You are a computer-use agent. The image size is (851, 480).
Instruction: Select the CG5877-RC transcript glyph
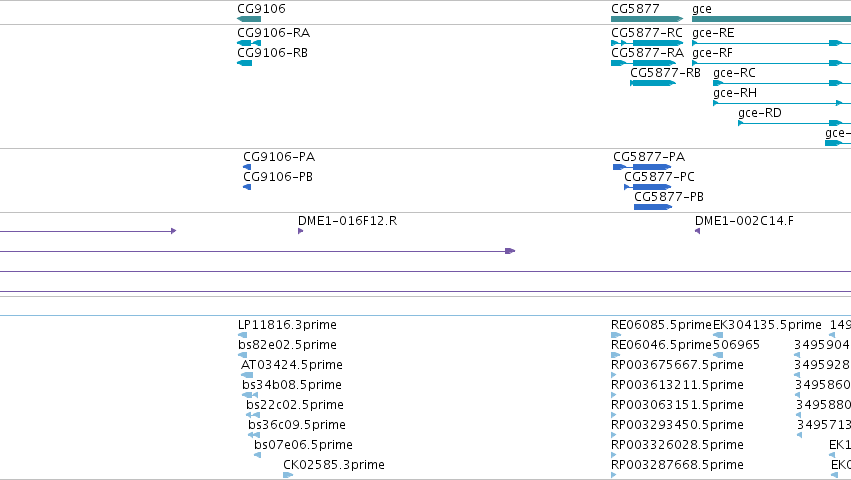[x=647, y=43]
